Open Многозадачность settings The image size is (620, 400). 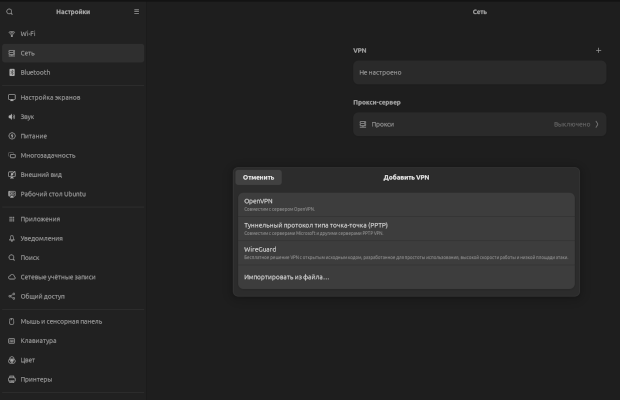click(x=73, y=155)
